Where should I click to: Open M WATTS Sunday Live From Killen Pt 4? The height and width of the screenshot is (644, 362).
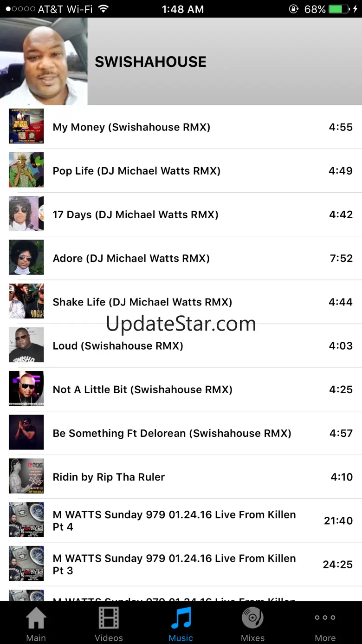pos(185,520)
